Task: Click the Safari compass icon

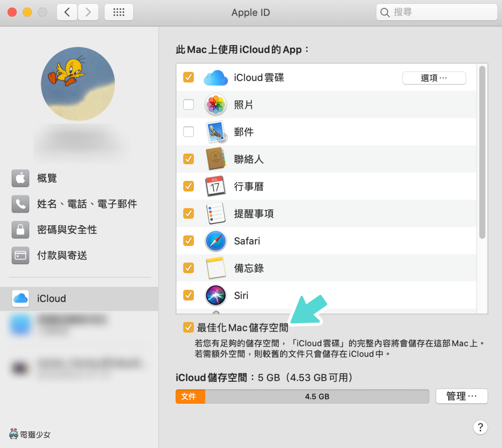Action: 216,241
